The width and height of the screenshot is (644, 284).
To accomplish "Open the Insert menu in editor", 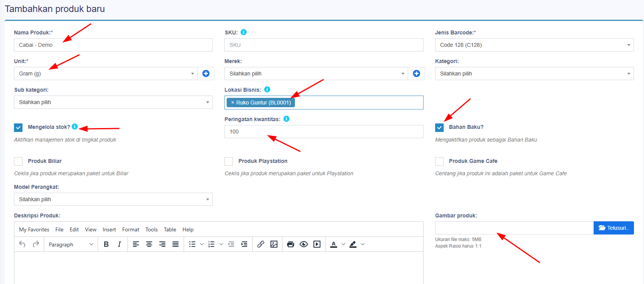I will [x=109, y=229].
